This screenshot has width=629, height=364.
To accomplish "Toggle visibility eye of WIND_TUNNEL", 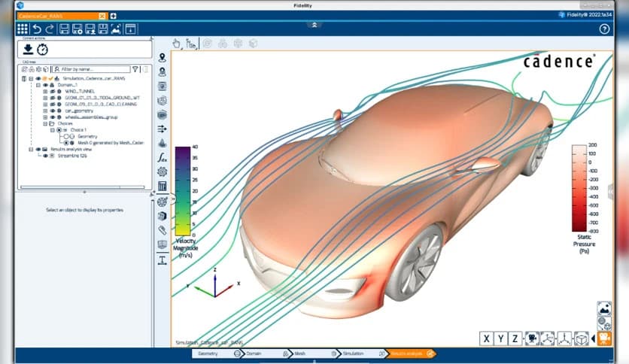I will coord(53,92).
